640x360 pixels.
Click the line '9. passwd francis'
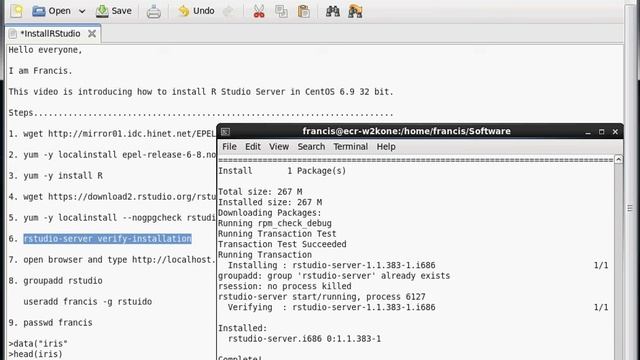click(x=51, y=322)
